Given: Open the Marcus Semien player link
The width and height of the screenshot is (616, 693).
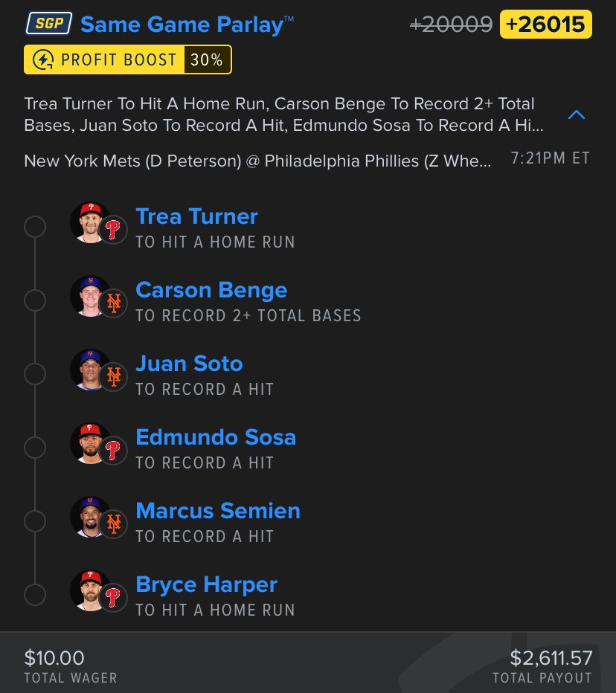Looking at the screenshot, I should [x=218, y=511].
